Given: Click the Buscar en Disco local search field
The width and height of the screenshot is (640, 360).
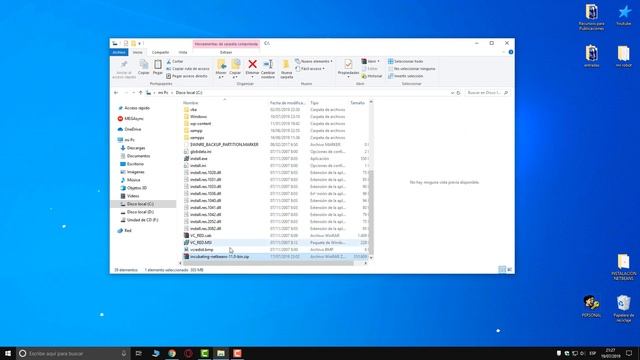Looking at the screenshot, I should coord(488,93).
